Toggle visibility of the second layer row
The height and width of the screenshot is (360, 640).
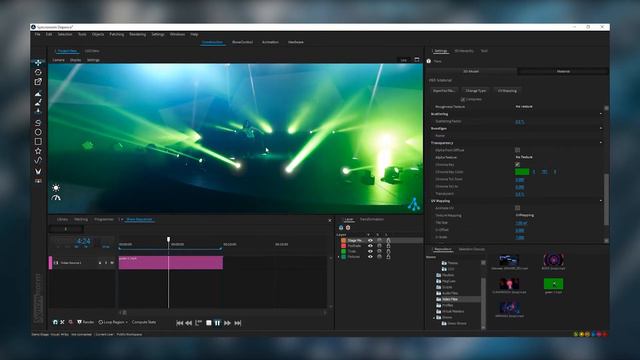pos(370,246)
